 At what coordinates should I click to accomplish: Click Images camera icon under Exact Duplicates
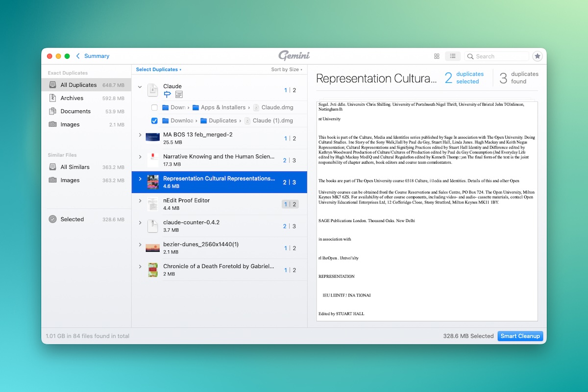(x=52, y=124)
